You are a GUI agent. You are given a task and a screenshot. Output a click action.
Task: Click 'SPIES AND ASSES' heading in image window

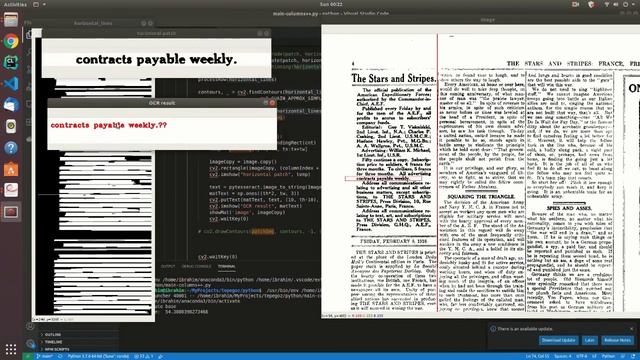click(569, 208)
